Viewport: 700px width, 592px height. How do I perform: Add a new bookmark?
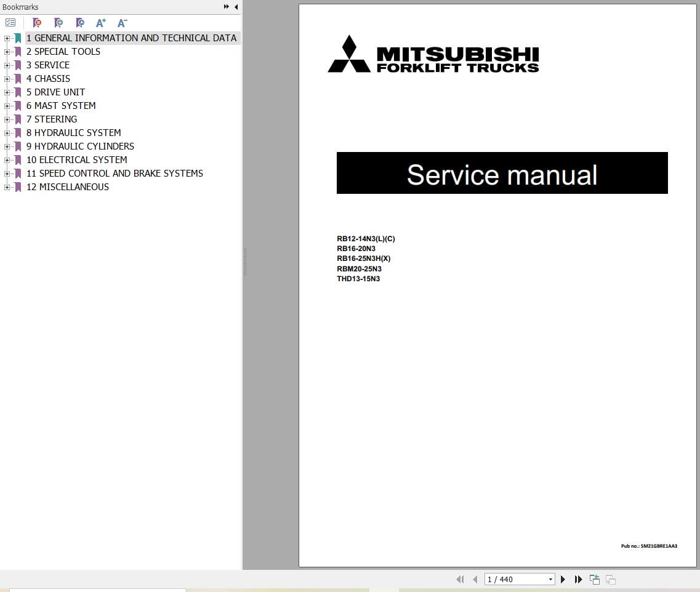(58, 23)
